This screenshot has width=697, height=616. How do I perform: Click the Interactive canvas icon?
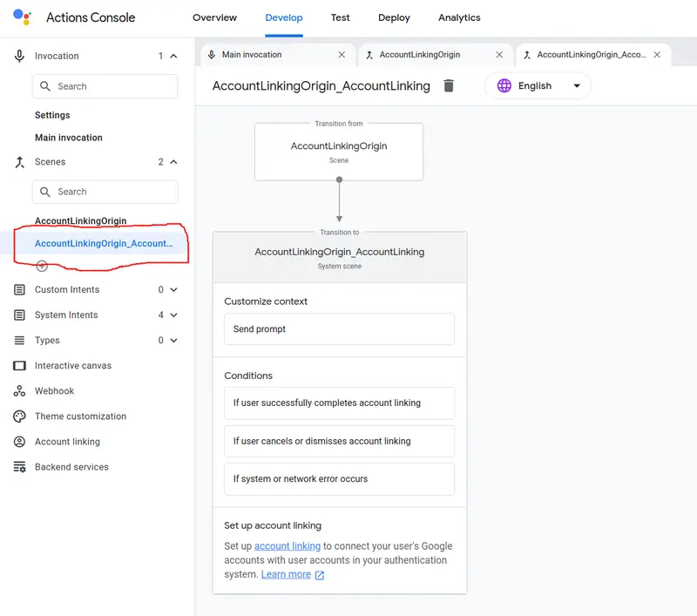coord(19,365)
